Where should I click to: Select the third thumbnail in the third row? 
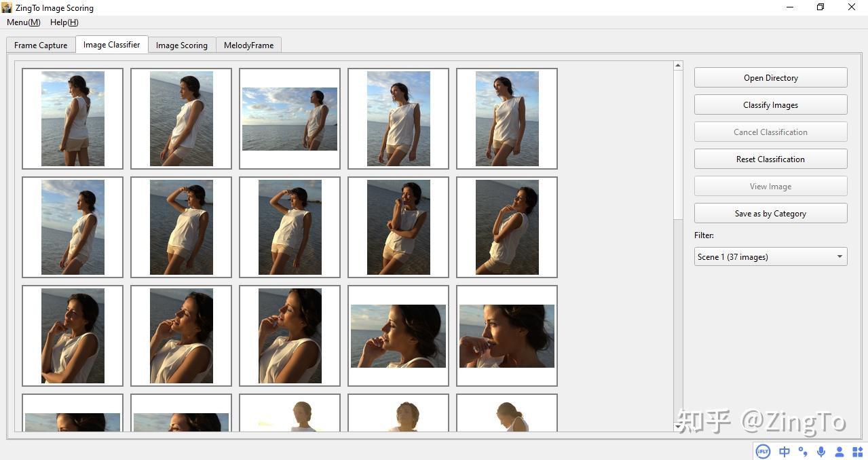click(x=290, y=336)
